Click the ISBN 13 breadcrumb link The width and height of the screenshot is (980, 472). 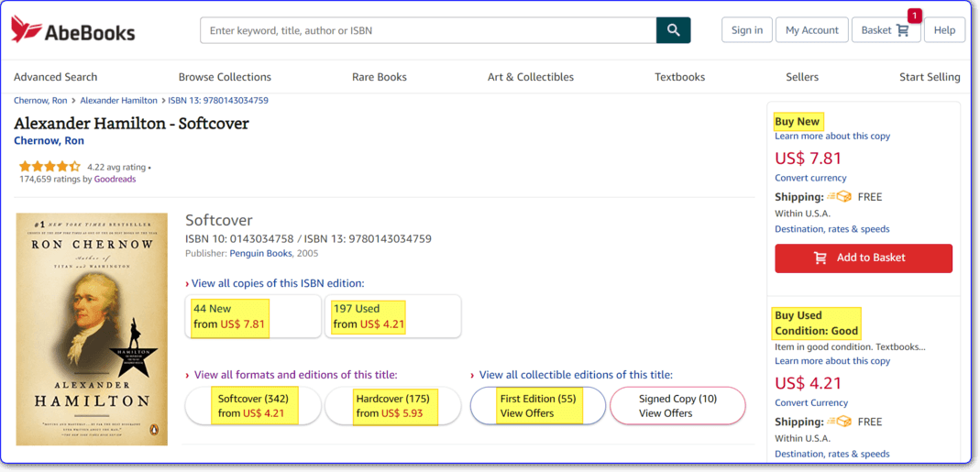click(218, 100)
